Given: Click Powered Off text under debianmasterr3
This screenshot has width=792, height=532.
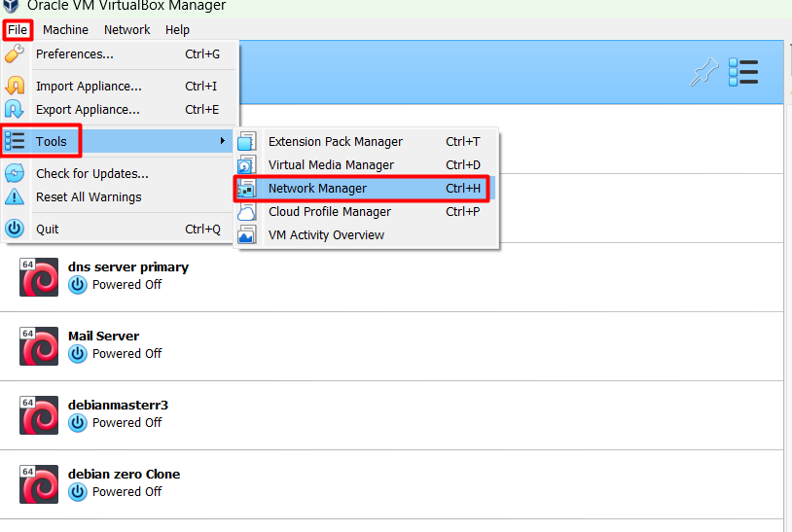Looking at the screenshot, I should point(126,423).
